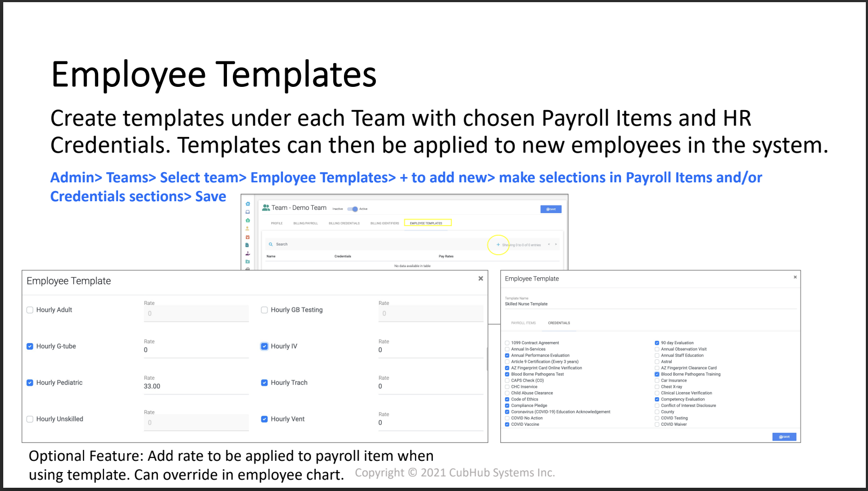Click Save button on Demo Team page
The image size is (868, 491).
551,209
